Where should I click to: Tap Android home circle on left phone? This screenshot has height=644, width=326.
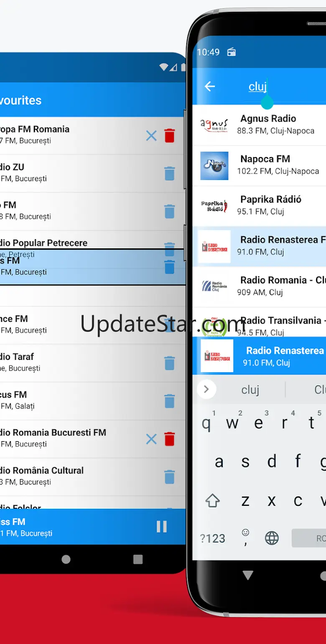[66, 559]
